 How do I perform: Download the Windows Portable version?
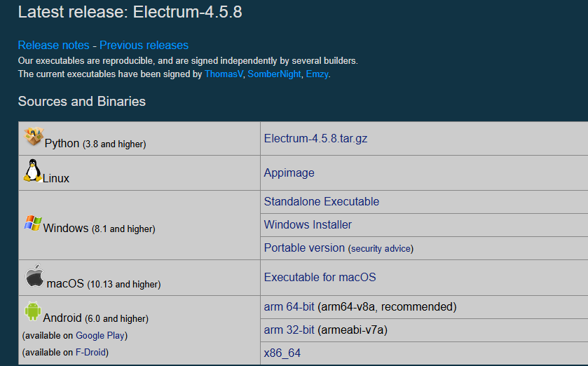point(304,248)
